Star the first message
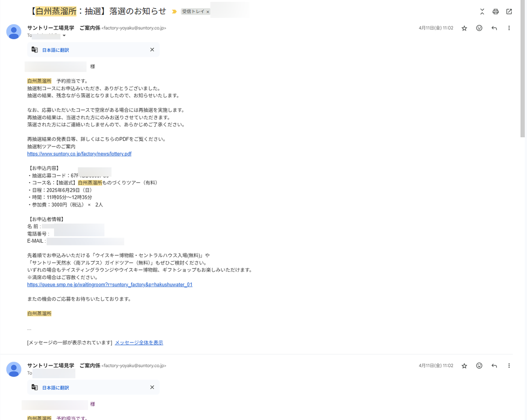 click(464, 28)
